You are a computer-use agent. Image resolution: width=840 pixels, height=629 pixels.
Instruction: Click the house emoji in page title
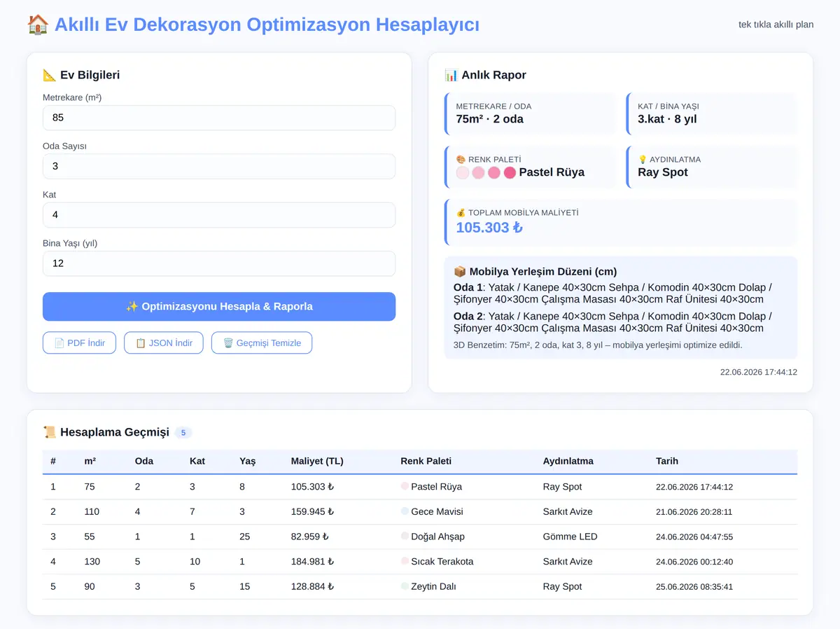(37, 25)
